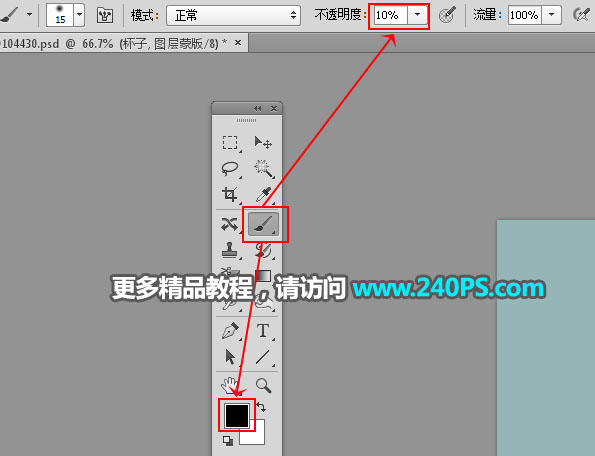Screen dimensions: 595x456
Task: Open the tool preset picker arrow
Action: (x=29, y=15)
